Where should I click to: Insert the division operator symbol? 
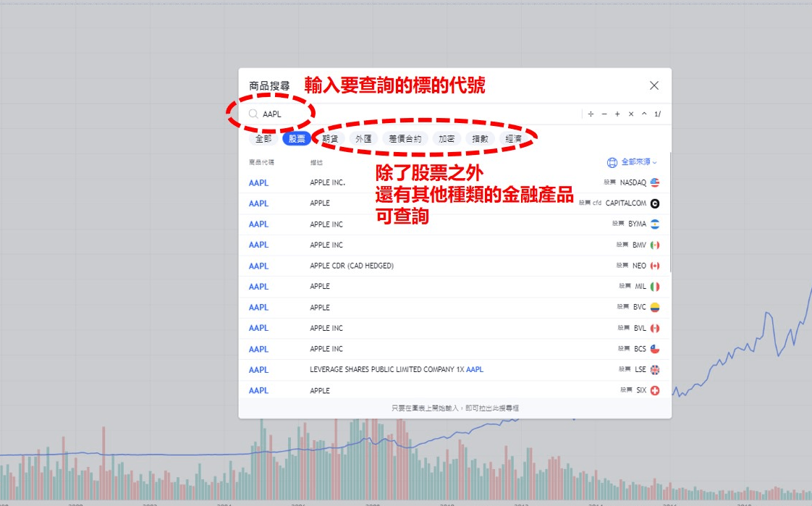tap(591, 114)
